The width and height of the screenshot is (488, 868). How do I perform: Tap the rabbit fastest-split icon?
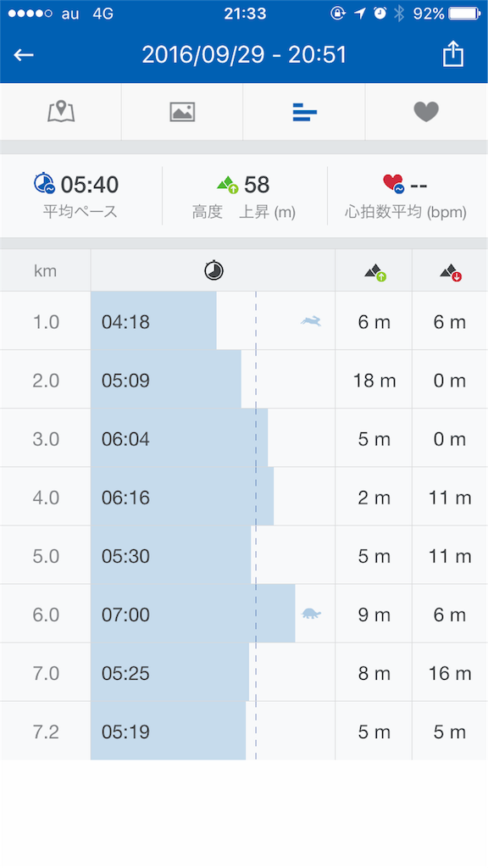pyautogui.click(x=311, y=320)
